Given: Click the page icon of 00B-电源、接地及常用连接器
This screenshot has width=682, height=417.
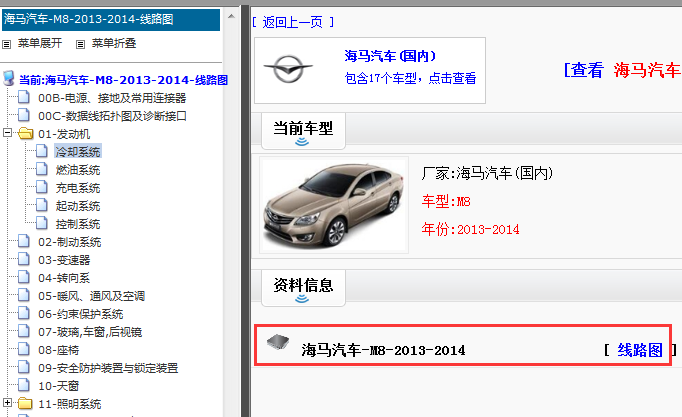Looking at the screenshot, I should pyautogui.click(x=24, y=97).
